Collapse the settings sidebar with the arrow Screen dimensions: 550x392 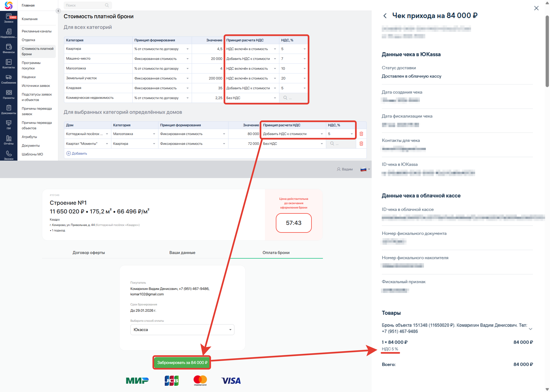coord(58,11)
